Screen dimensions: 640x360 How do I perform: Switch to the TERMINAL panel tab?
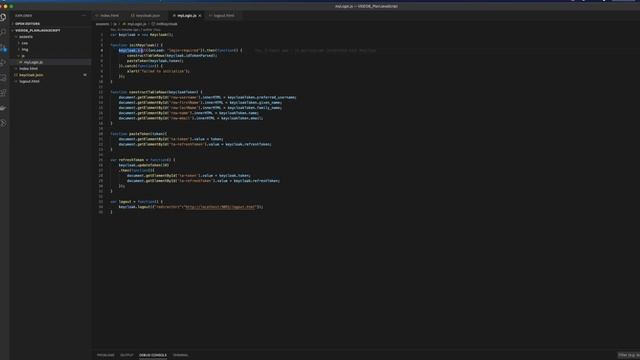[180, 355]
